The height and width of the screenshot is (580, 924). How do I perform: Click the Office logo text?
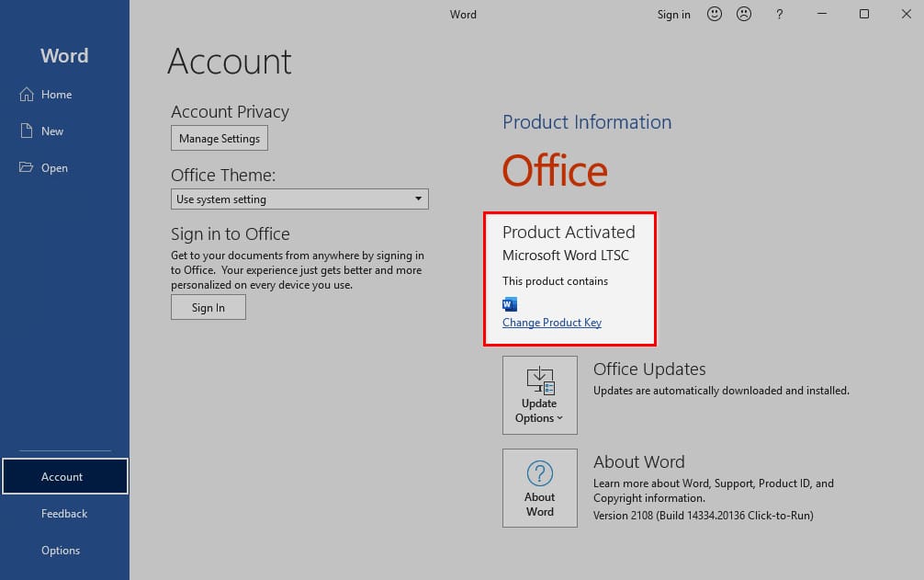click(555, 171)
